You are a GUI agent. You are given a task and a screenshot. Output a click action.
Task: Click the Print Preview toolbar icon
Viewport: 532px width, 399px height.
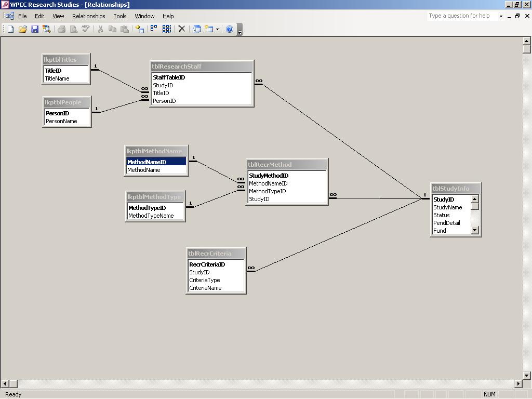click(74, 29)
